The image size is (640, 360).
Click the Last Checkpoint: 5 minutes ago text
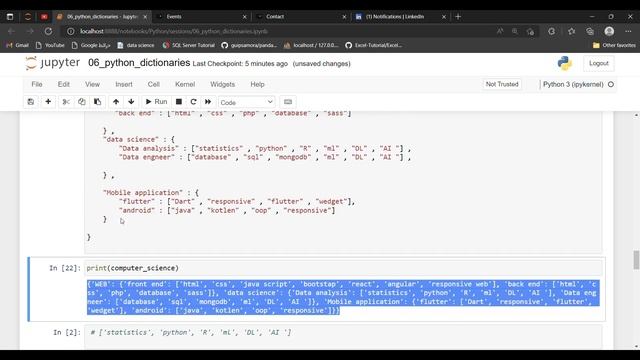point(240,64)
